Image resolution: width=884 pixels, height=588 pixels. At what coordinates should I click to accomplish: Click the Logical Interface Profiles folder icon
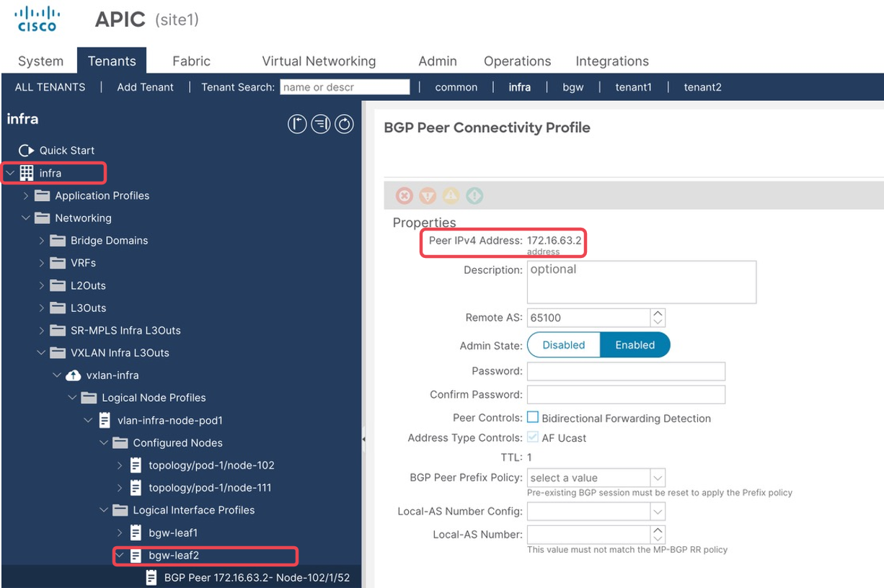click(120, 510)
